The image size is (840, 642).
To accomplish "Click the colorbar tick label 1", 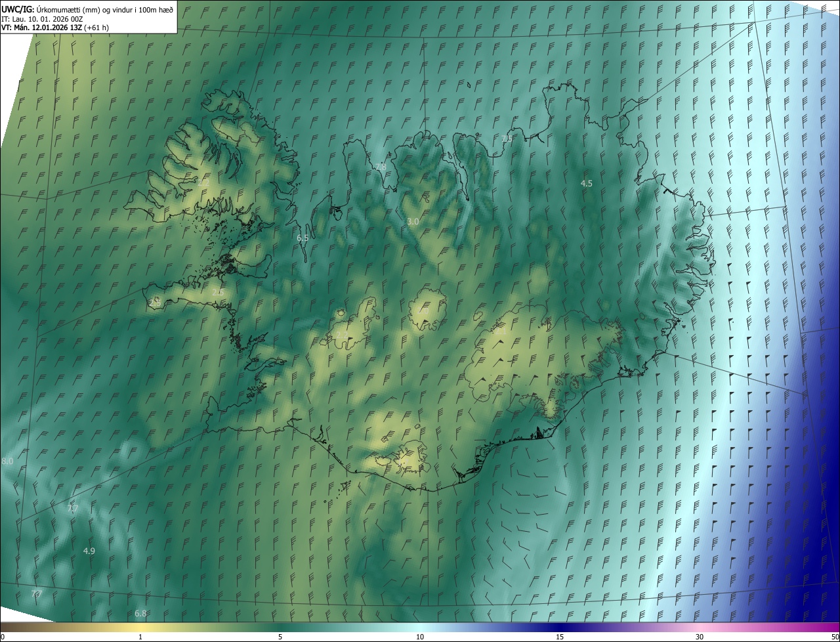I will click(140, 637).
